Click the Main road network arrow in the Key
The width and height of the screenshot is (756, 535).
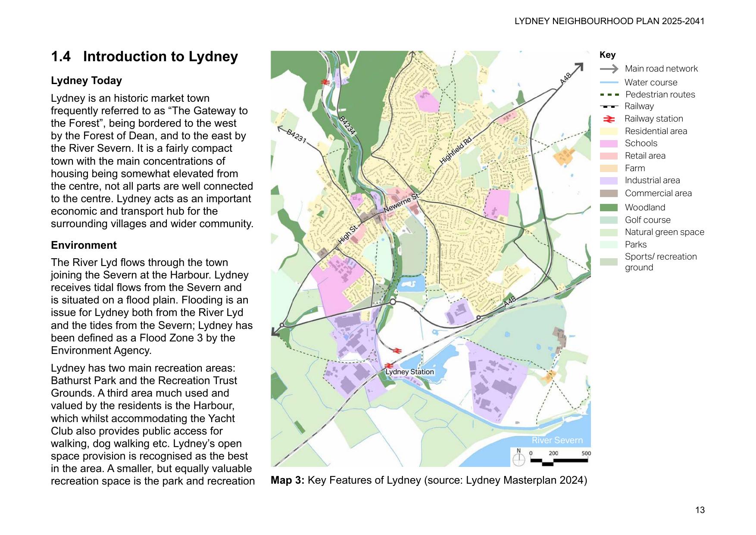click(x=609, y=69)
